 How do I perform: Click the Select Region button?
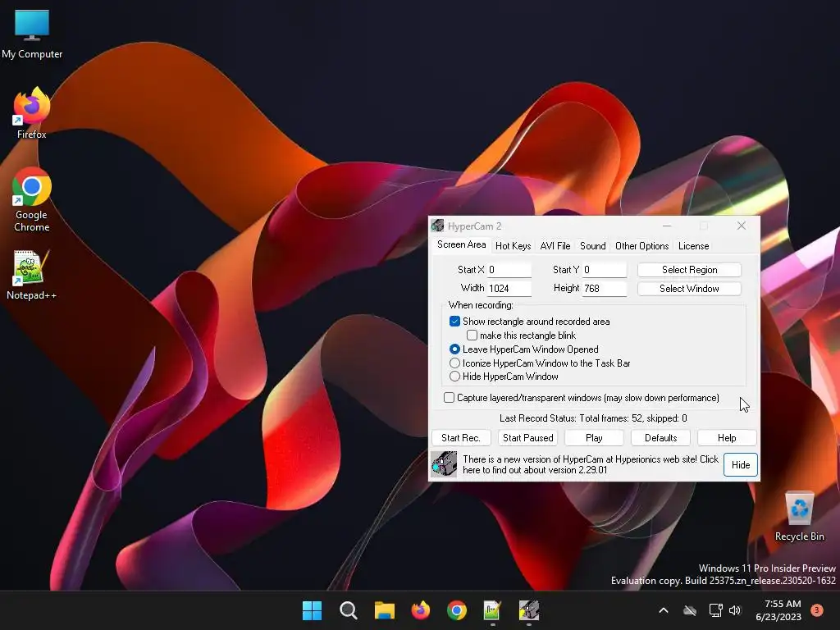tap(689, 269)
